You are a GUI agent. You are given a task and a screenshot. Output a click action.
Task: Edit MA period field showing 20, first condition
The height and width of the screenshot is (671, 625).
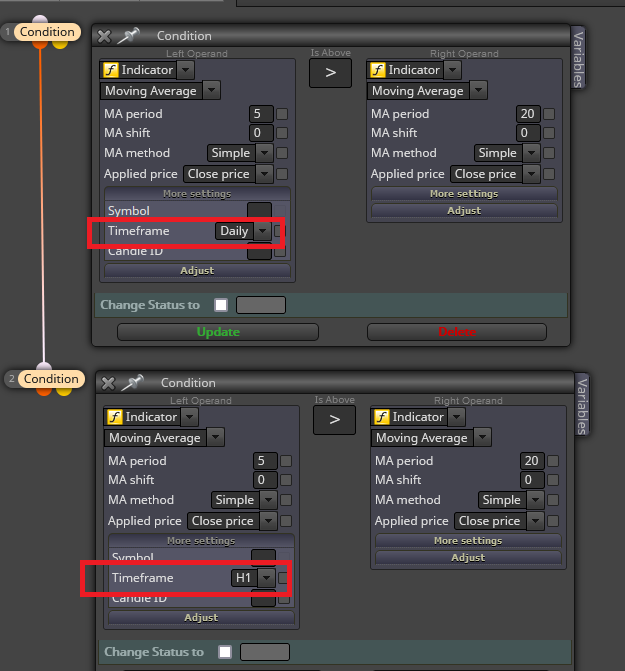[528, 114]
